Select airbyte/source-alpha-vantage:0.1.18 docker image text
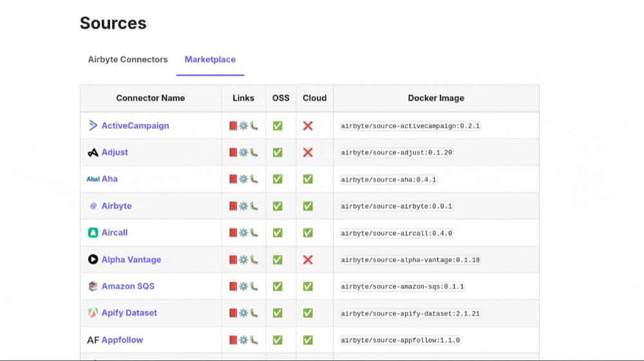This screenshot has width=644, height=361. (x=410, y=260)
